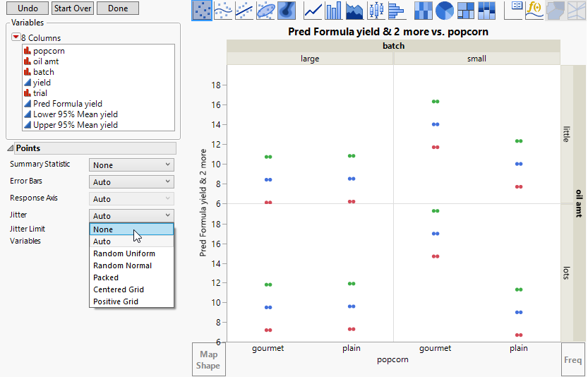Select the Smoother element icon
This screenshot has height=377, width=588.
223,10
